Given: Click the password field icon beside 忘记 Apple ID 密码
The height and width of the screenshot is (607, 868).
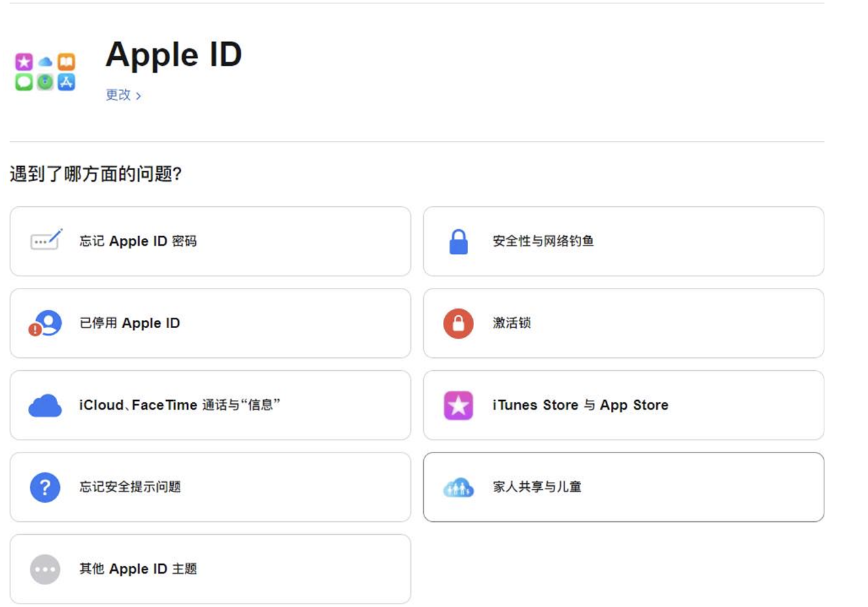Looking at the screenshot, I should (46, 240).
